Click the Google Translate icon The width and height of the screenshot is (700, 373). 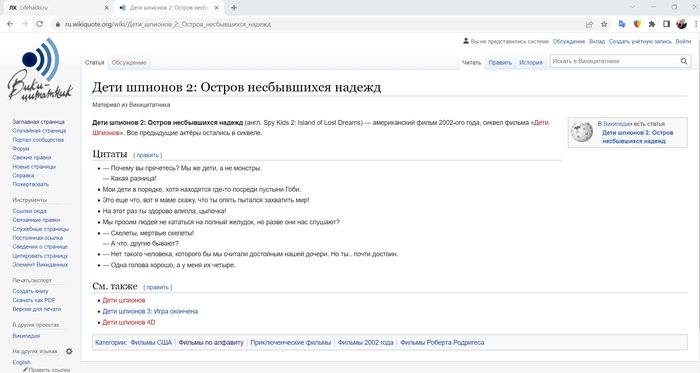[x=621, y=24]
